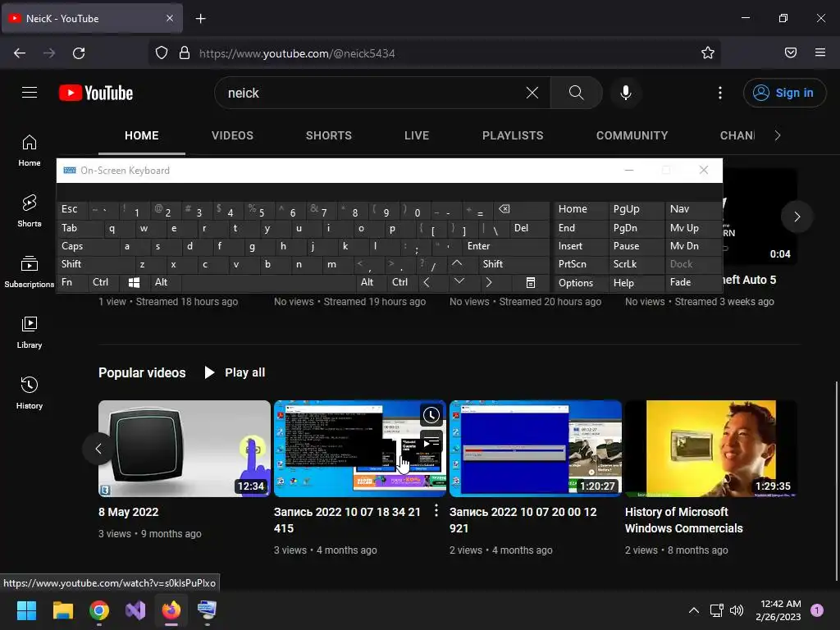Open Shorts in the YouTube sidebar
The width and height of the screenshot is (840, 630).
click(x=30, y=211)
